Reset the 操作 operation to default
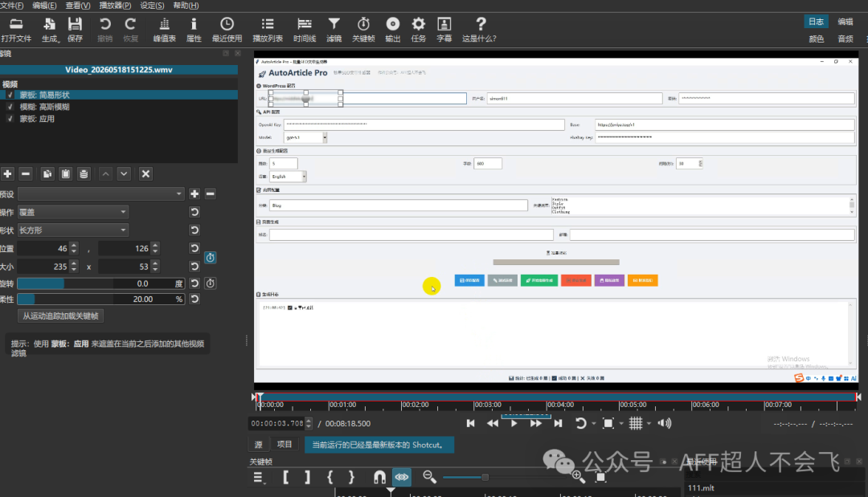Image resolution: width=868 pixels, height=497 pixels. pyautogui.click(x=194, y=212)
